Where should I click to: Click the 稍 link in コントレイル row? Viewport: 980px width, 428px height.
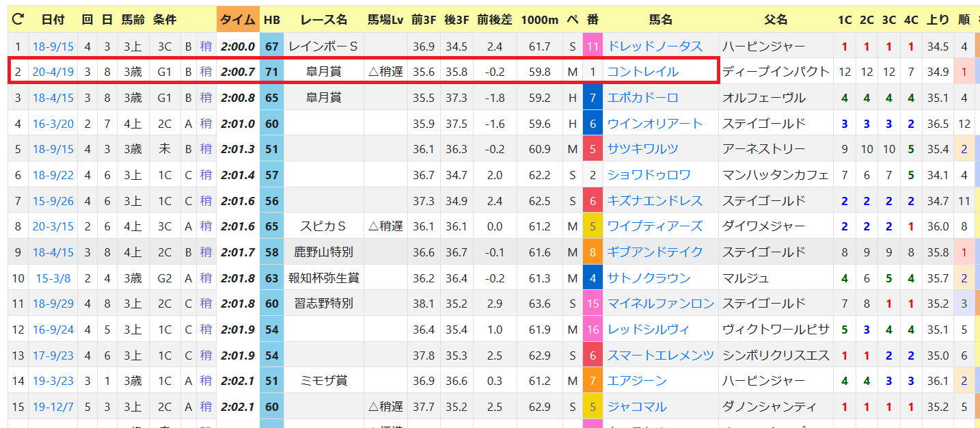point(206,72)
